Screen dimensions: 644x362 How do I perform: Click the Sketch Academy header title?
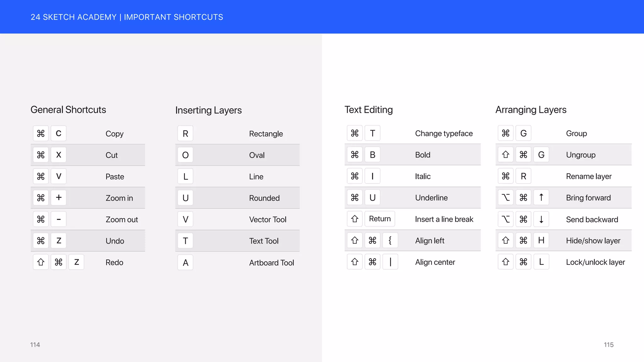127,17
